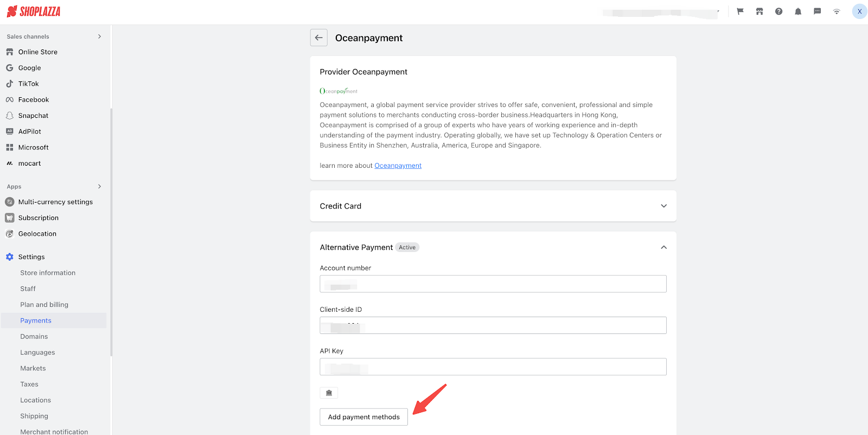
Task: Open the TikTok sales channel label
Action: [29, 84]
